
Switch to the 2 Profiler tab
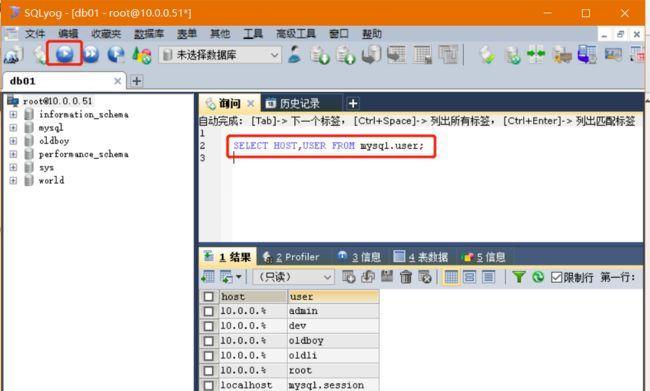point(291,257)
